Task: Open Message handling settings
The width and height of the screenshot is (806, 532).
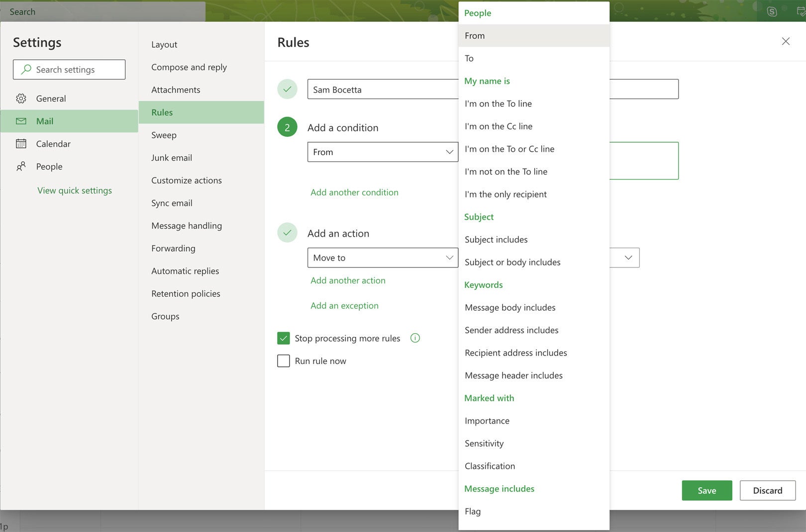Action: pos(201,226)
